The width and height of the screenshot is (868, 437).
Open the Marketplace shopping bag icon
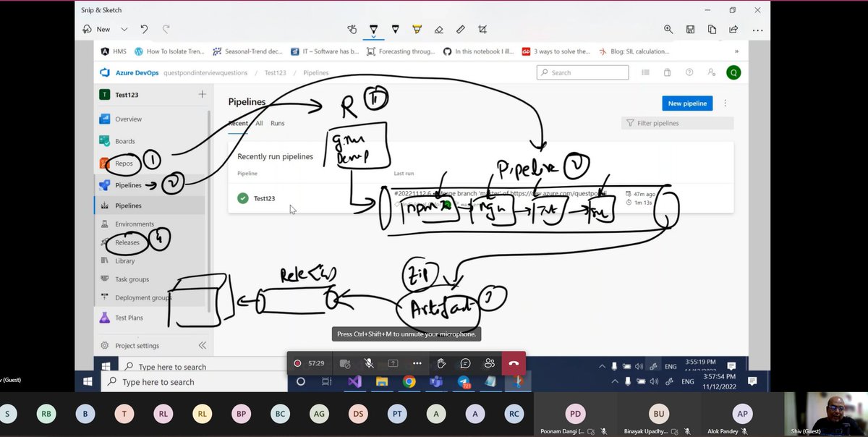(668, 72)
